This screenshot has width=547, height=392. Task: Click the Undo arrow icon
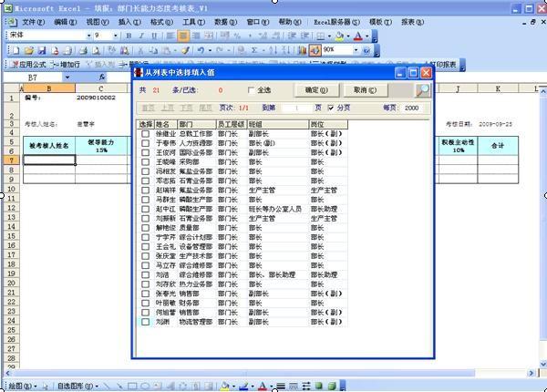[201, 50]
